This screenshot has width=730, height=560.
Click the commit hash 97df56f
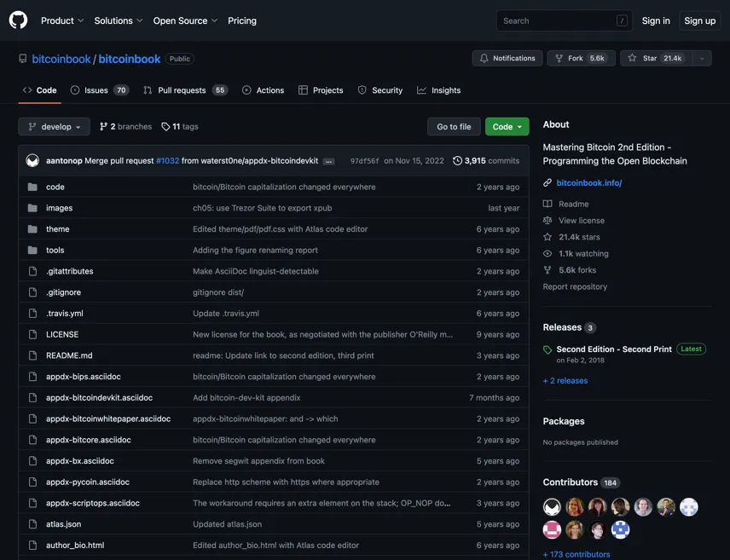[x=364, y=161]
